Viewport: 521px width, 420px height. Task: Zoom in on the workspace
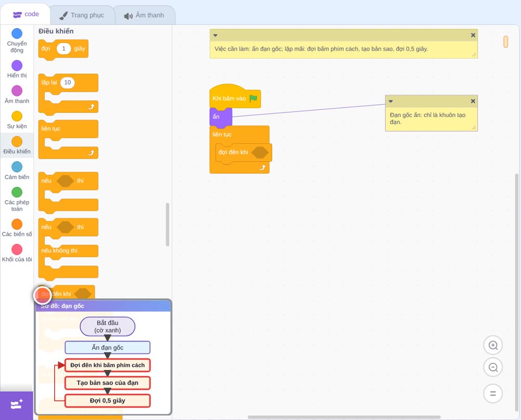pos(493,345)
